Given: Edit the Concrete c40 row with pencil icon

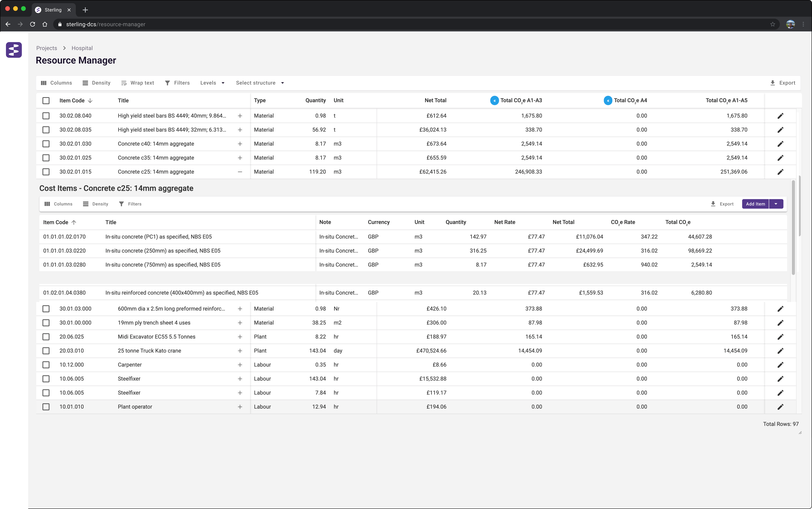Looking at the screenshot, I should click(780, 144).
